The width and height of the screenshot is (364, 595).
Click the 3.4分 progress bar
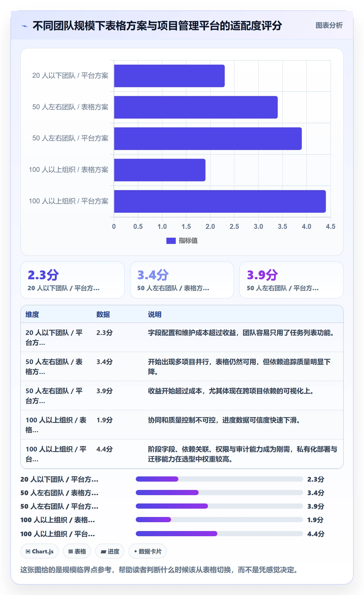coord(219,493)
